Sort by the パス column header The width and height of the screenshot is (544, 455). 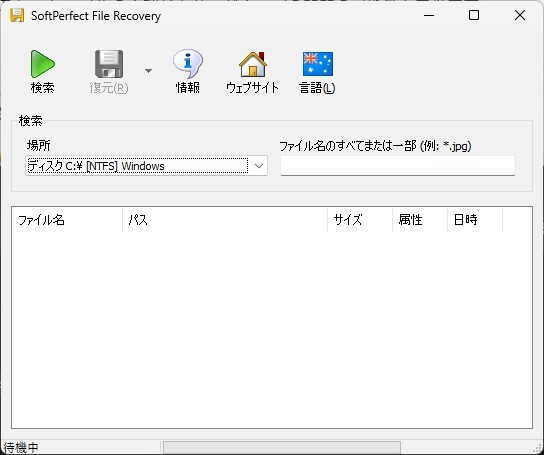tap(225, 220)
